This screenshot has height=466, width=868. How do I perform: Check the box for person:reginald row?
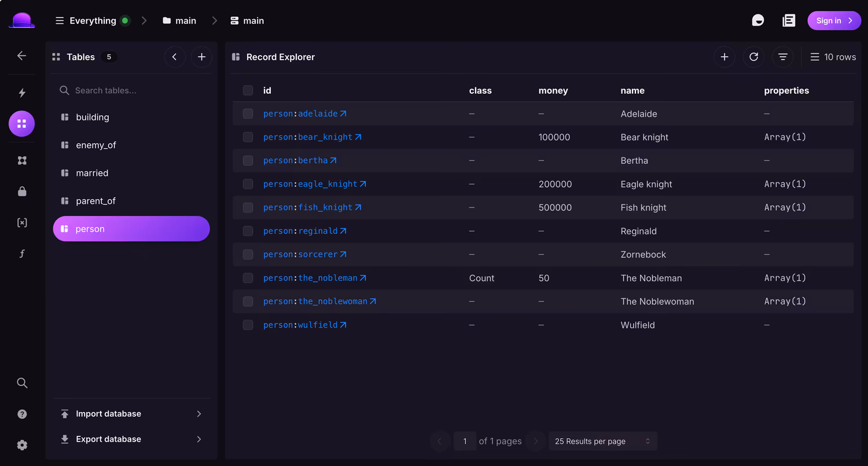[248, 231]
